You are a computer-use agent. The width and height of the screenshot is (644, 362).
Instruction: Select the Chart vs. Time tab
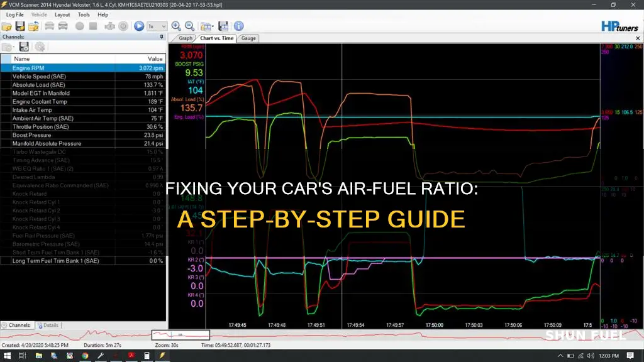216,38
